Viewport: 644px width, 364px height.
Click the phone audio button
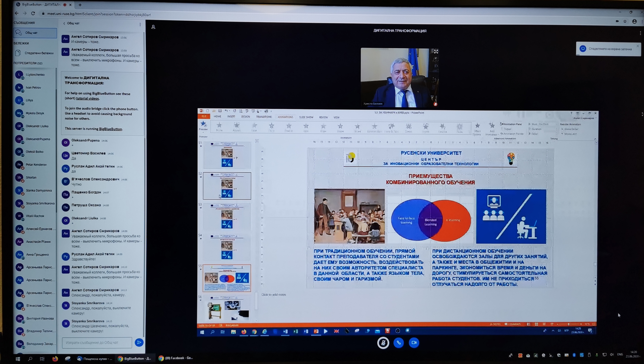click(398, 343)
